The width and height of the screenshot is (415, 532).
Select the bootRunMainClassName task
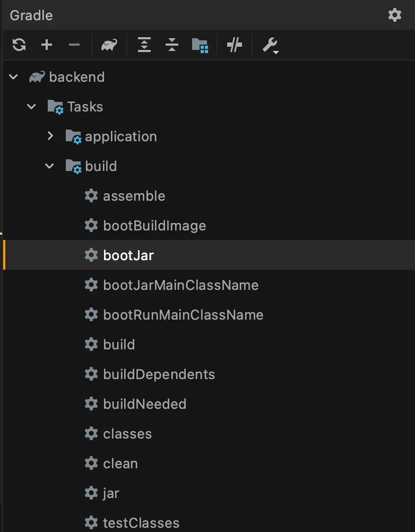(x=183, y=315)
